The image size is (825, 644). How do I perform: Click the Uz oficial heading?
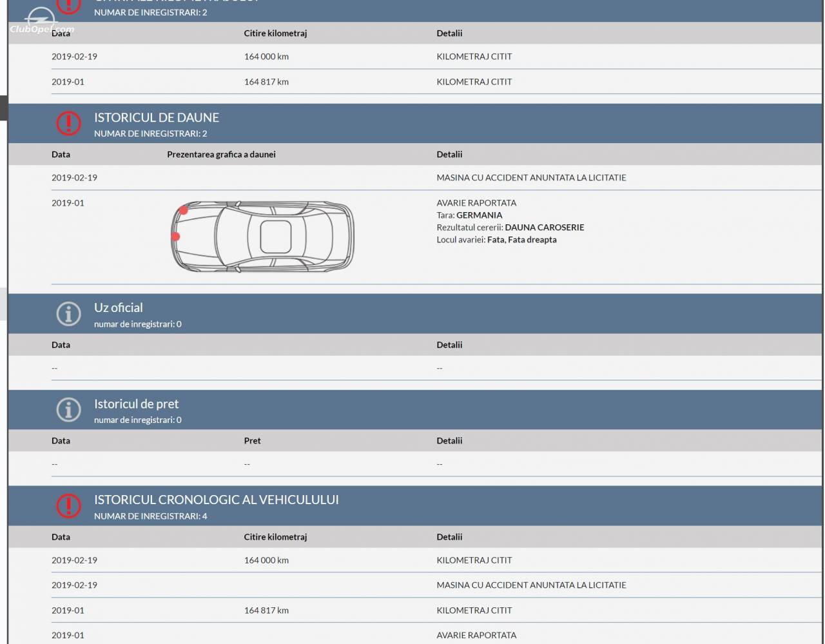pos(119,307)
